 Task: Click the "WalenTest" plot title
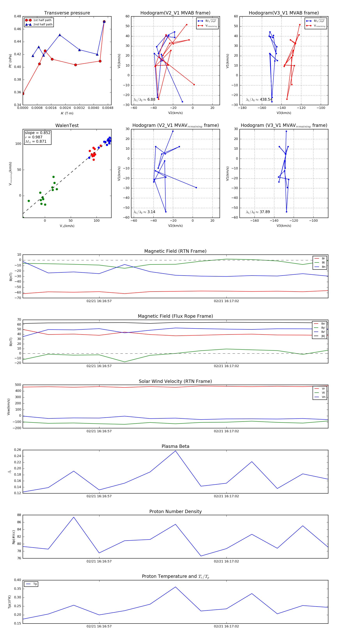click(67, 125)
